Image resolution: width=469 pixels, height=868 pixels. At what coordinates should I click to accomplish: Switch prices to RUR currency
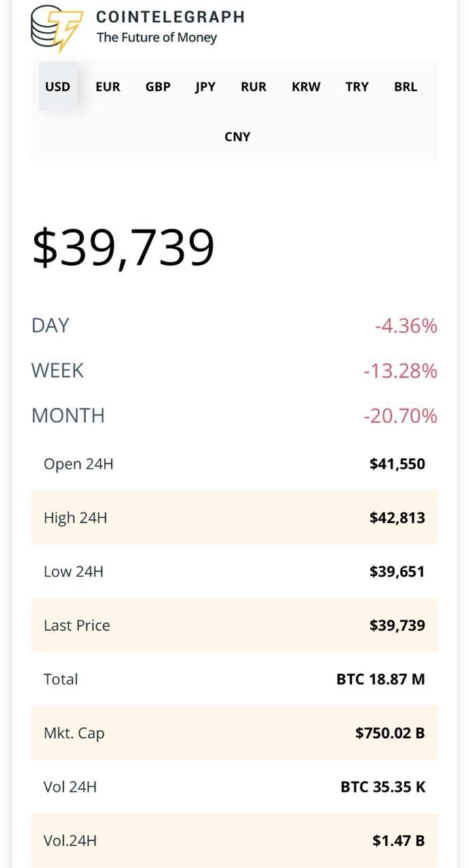click(x=254, y=87)
